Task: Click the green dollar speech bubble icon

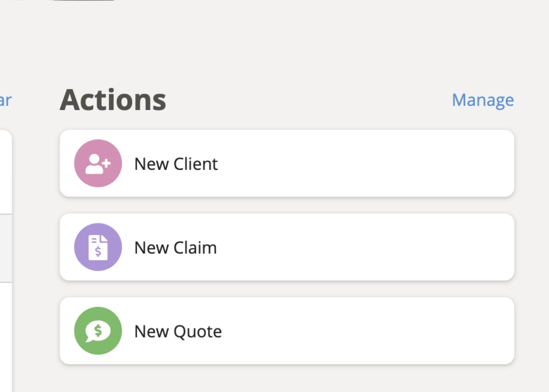Action: point(98,331)
